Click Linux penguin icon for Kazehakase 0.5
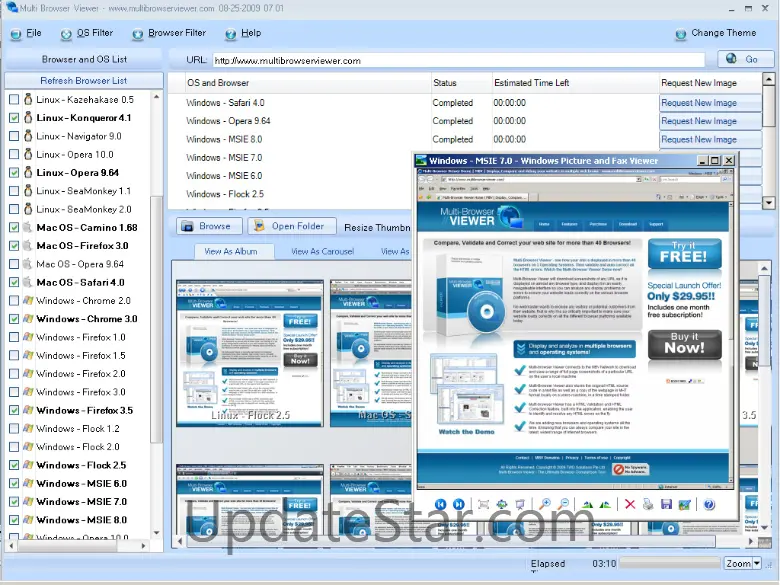780x585 pixels. click(x=28, y=99)
